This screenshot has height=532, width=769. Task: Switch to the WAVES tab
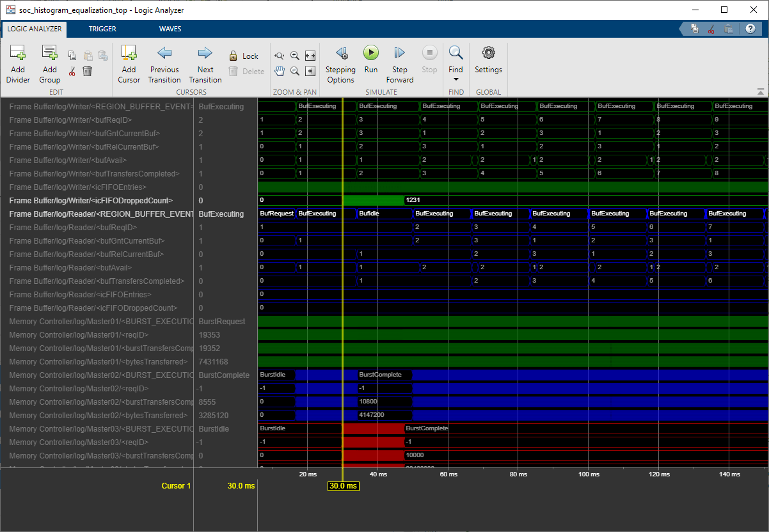[170, 29]
